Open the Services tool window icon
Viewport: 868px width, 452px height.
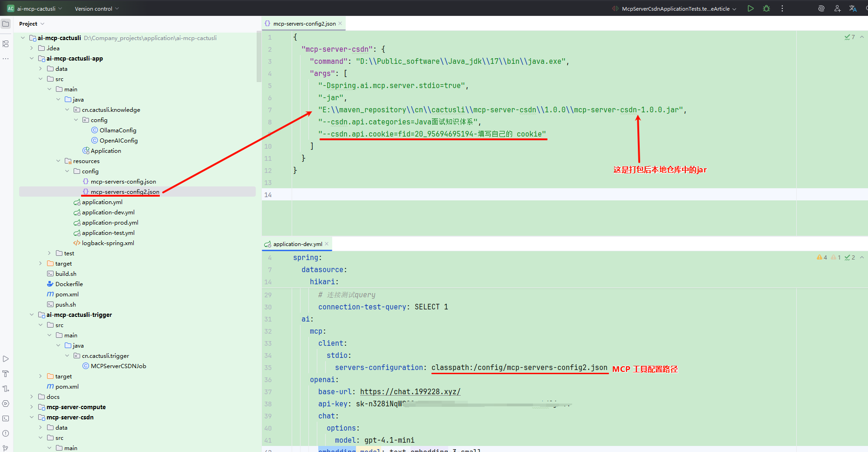(x=6, y=404)
